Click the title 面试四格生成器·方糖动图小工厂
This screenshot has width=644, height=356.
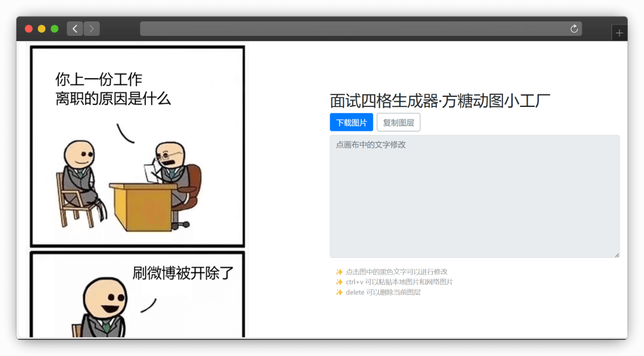coord(440,101)
